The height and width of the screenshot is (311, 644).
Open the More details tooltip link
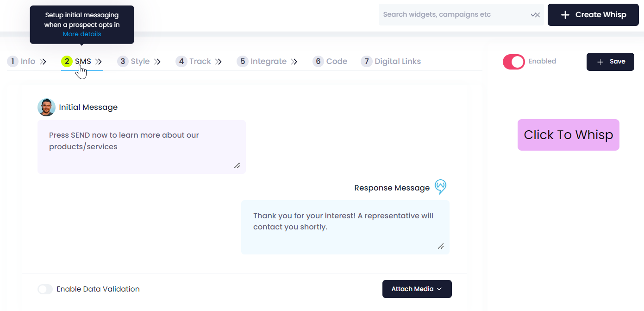[x=82, y=34]
